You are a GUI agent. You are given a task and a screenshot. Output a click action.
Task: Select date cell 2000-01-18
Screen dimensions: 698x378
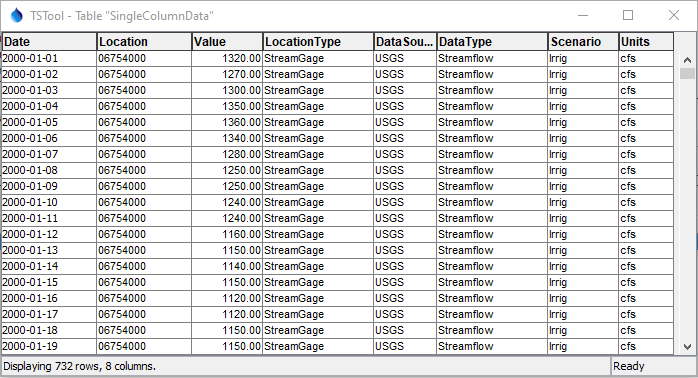pyautogui.click(x=49, y=331)
